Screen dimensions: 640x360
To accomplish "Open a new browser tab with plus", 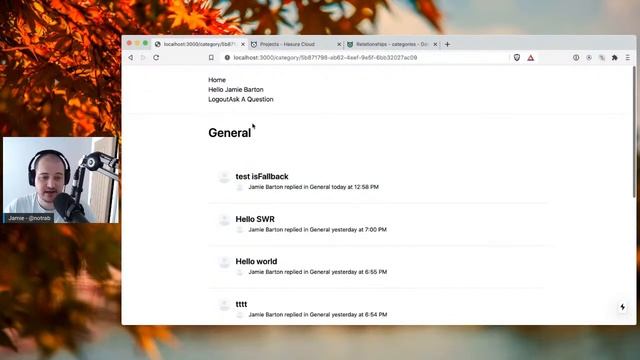I will [x=447, y=44].
